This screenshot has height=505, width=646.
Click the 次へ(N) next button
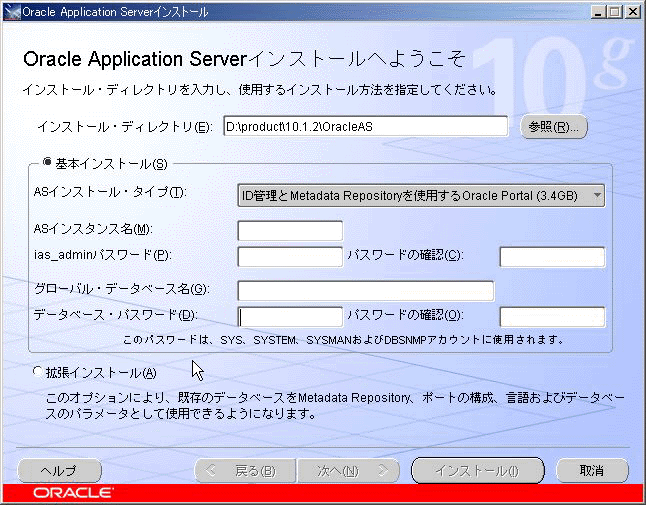pyautogui.click(x=349, y=470)
